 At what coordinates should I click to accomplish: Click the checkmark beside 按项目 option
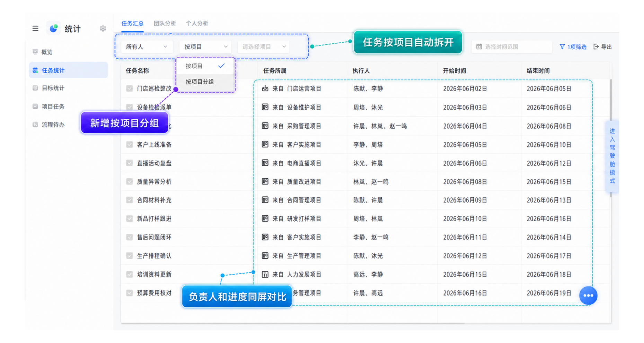pyautogui.click(x=221, y=66)
